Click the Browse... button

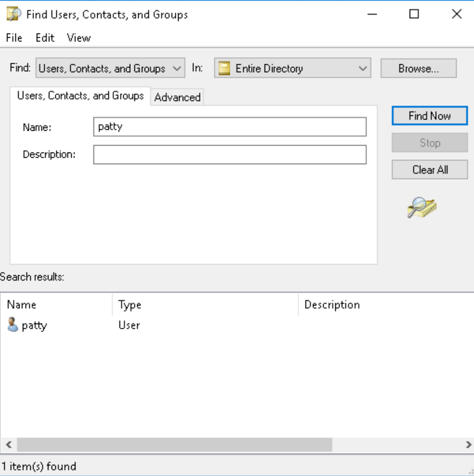[418, 69]
